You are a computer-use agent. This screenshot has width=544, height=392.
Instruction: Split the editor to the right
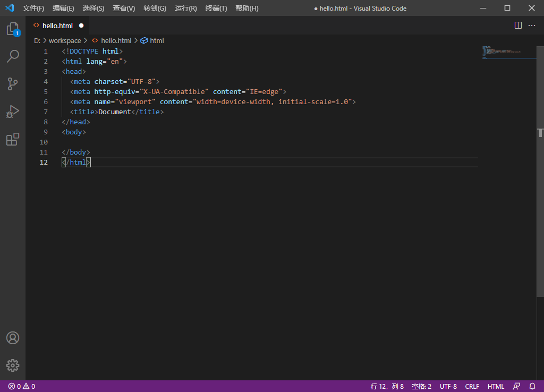pos(518,25)
